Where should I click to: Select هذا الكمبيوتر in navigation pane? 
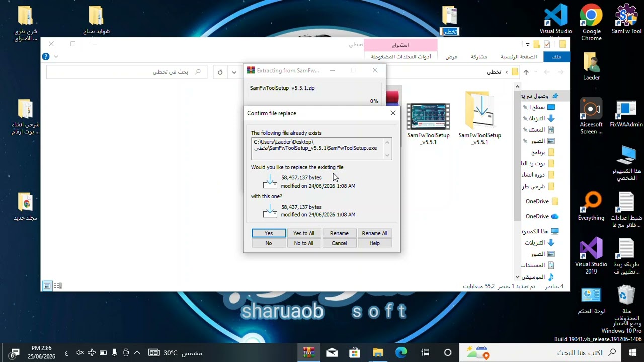(x=541, y=231)
